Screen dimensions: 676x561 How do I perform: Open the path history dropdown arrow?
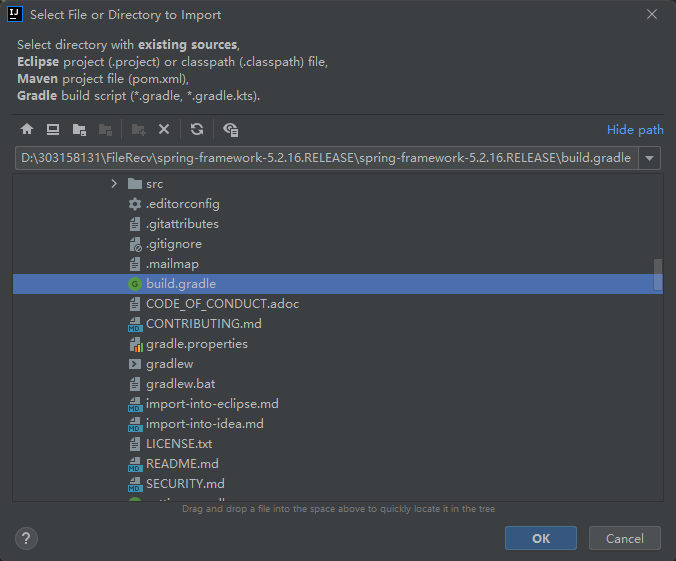pos(649,158)
